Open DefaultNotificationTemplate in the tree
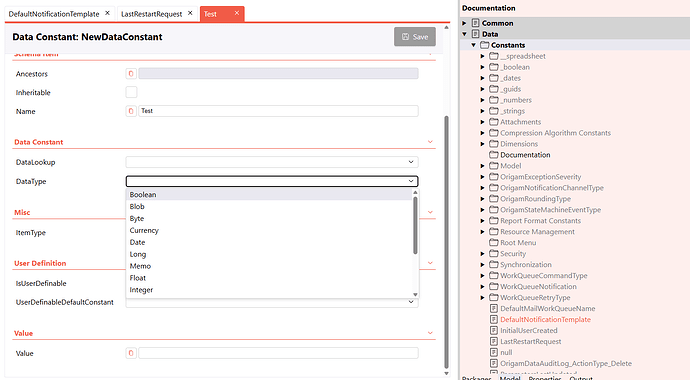Screen dimensions: 690x380 [x=545, y=319]
